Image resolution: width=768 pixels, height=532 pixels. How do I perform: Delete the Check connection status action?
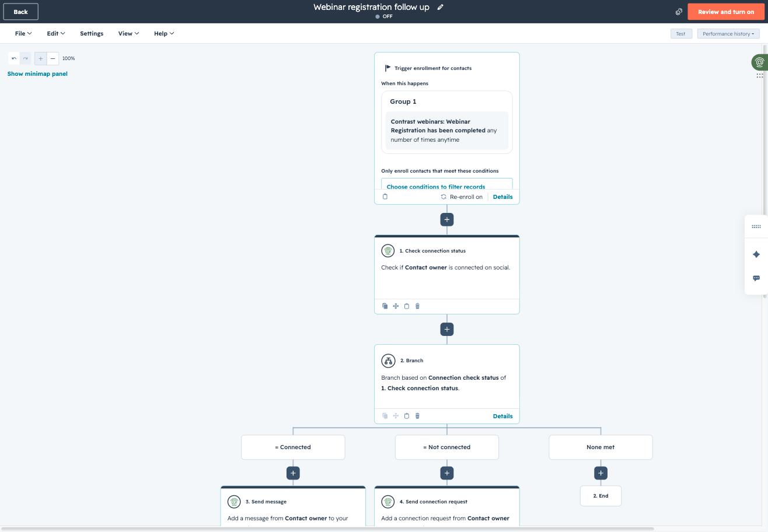417,306
